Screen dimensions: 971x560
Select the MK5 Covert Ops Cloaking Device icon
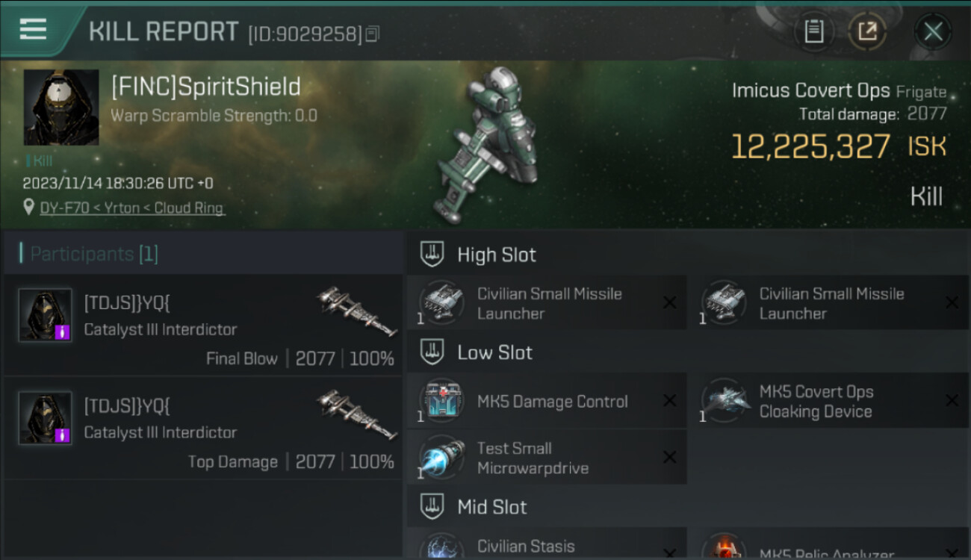724,402
